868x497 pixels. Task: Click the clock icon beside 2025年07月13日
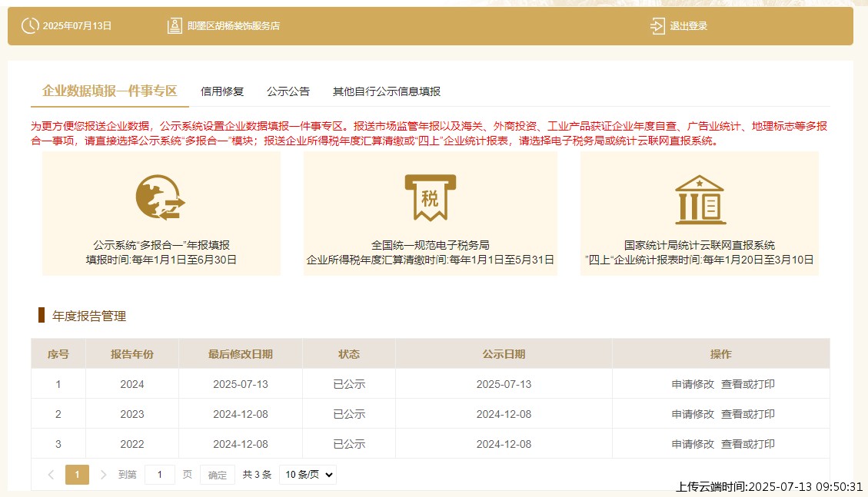(x=30, y=26)
